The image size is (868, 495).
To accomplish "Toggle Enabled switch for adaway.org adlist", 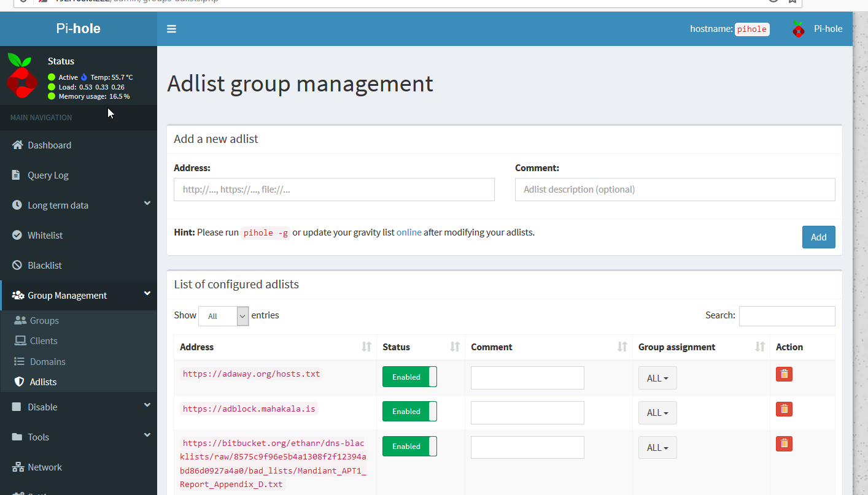I will coord(409,377).
